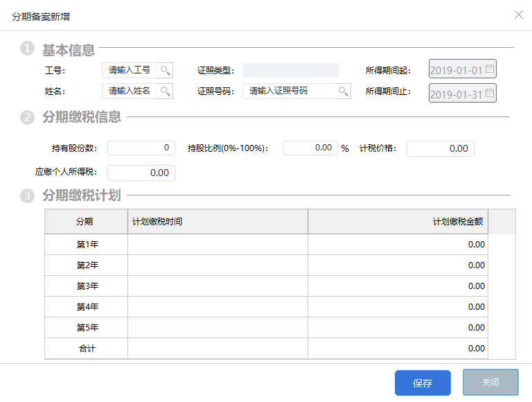This screenshot has width=532, height=402.
Task: Select the 第1年 row label
Action: tap(87, 245)
